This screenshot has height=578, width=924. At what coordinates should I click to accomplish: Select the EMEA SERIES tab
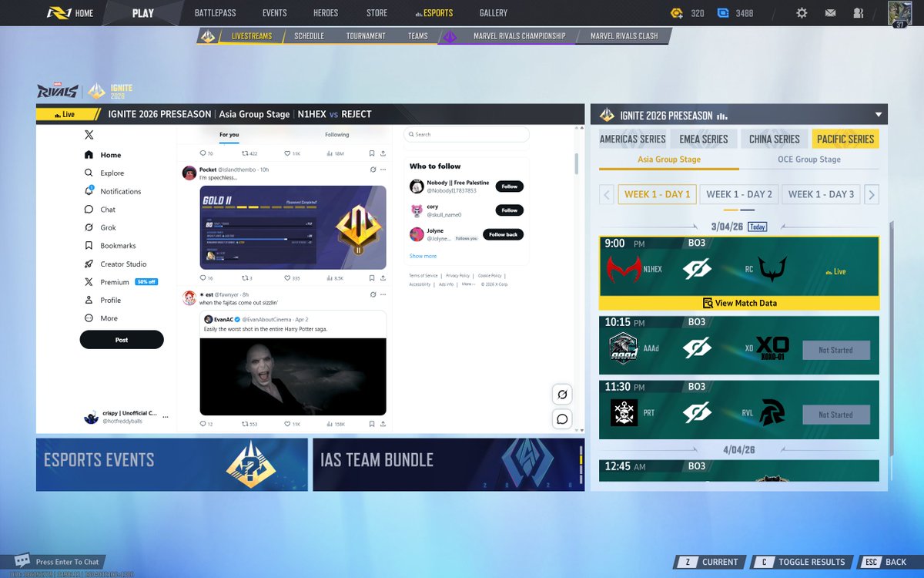pos(704,139)
